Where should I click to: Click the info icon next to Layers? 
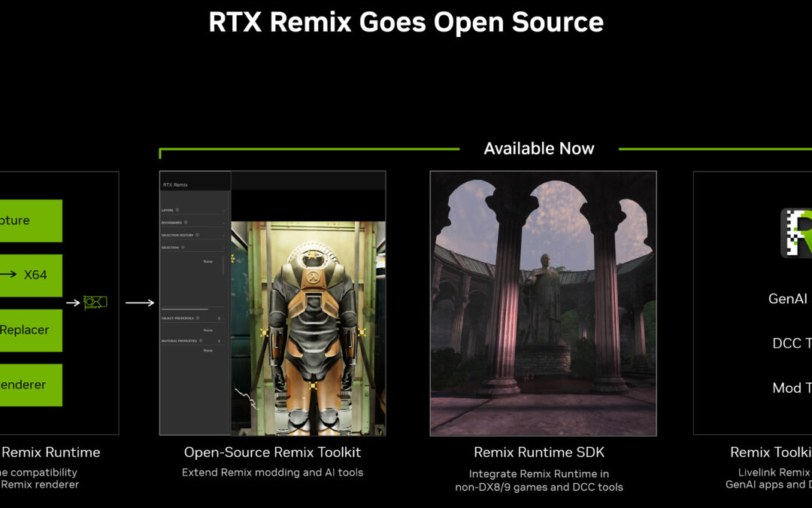point(177,210)
